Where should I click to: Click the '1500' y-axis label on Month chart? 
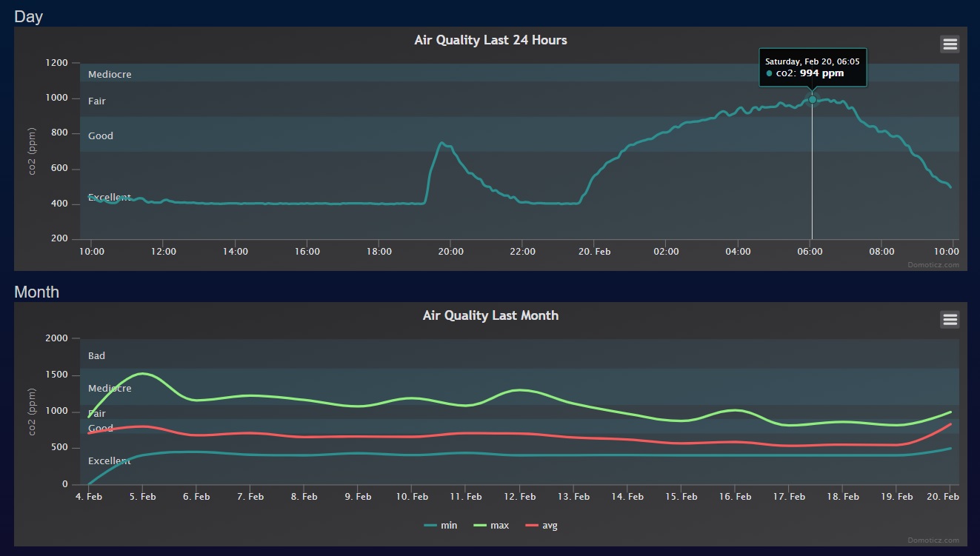click(57, 375)
